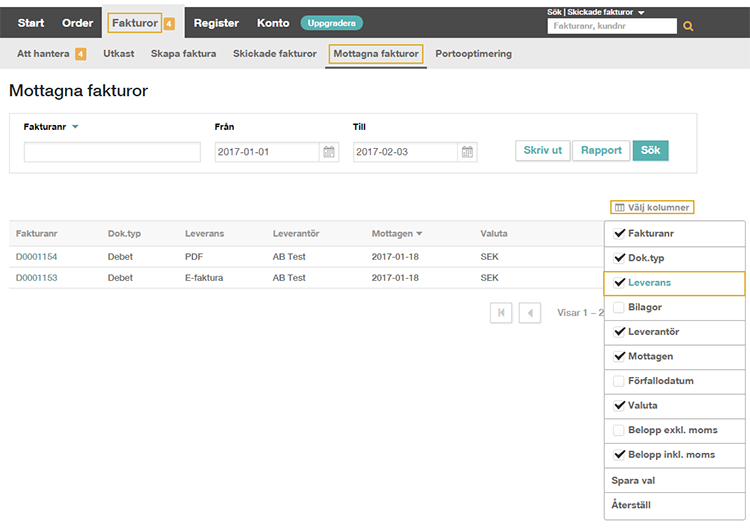The image size is (750, 528).
Task: Toggle the Mottagen column checkbox
Action: coord(619,356)
